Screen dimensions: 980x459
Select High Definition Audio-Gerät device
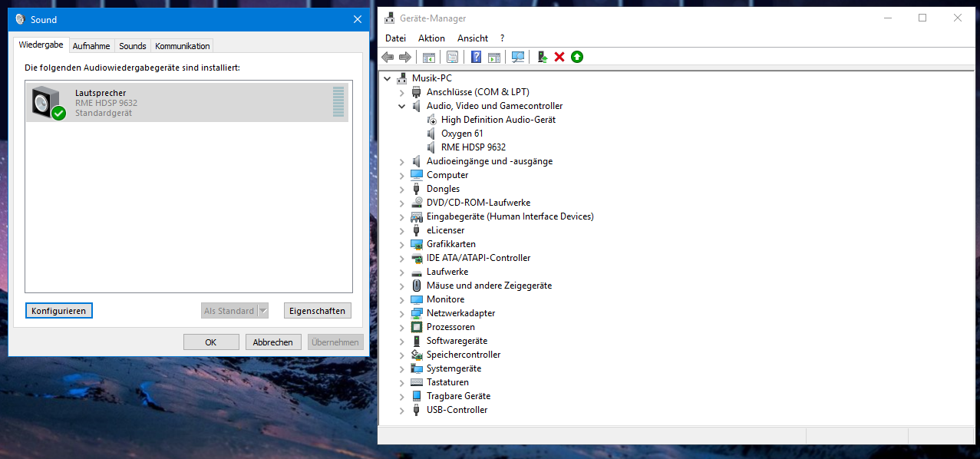[x=498, y=120]
